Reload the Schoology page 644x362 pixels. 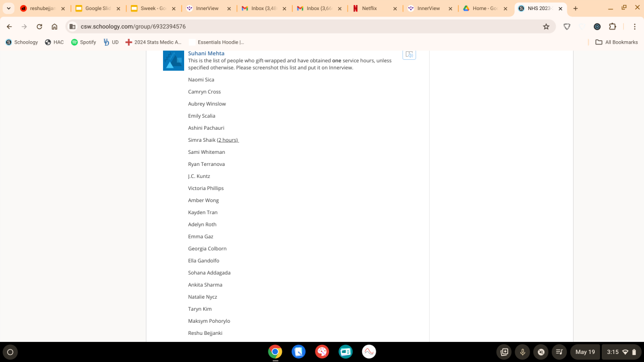click(39, 27)
